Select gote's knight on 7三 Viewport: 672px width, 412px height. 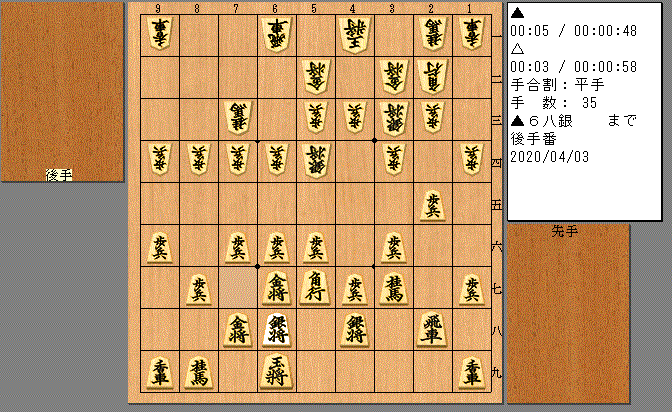point(238,118)
